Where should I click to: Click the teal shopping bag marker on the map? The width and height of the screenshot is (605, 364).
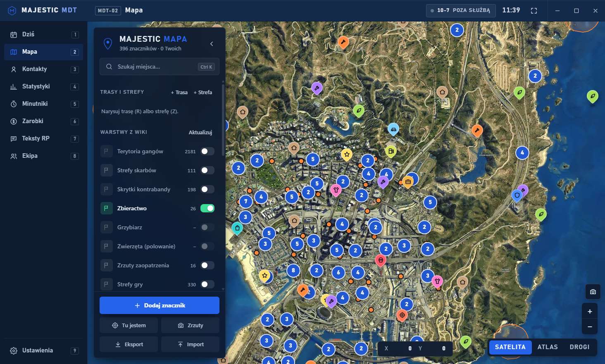coord(237,228)
